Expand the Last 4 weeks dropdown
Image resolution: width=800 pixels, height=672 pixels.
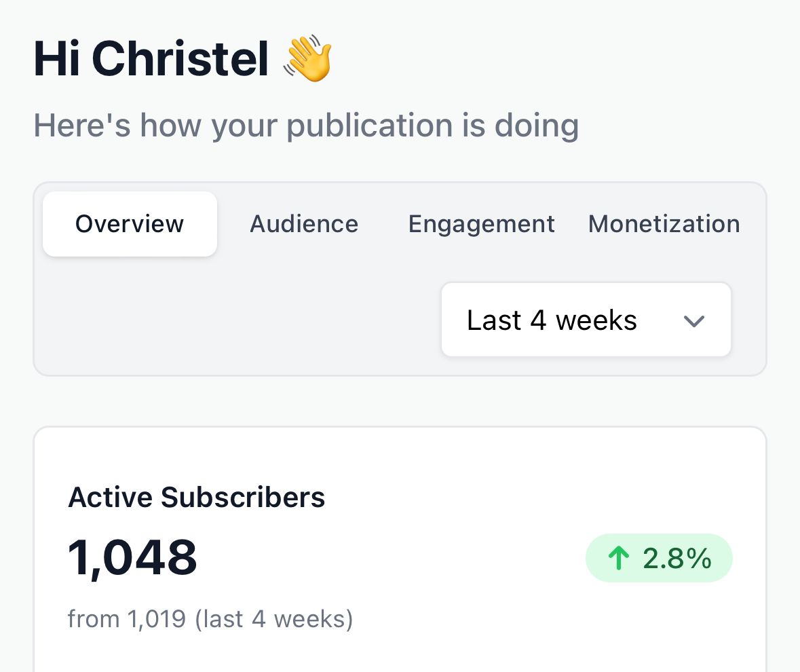pyautogui.click(x=586, y=320)
